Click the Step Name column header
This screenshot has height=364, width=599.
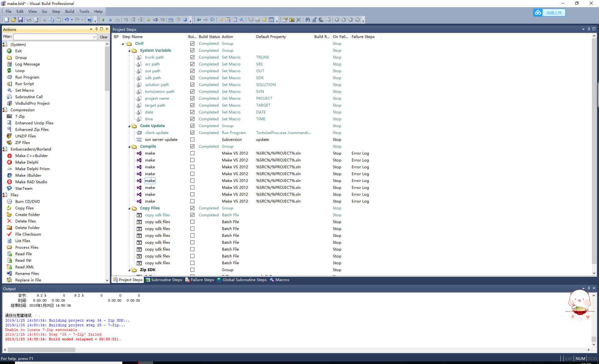click(153, 37)
